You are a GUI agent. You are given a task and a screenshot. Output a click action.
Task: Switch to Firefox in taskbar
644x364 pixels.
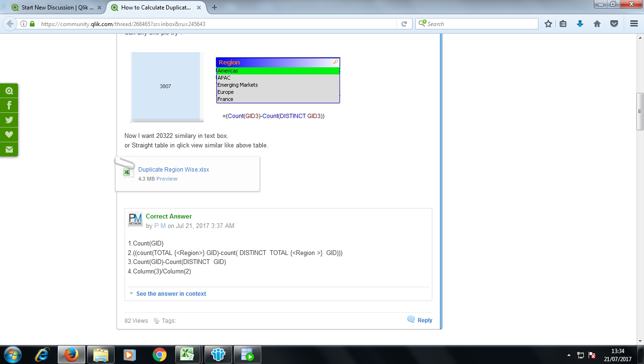point(72,355)
